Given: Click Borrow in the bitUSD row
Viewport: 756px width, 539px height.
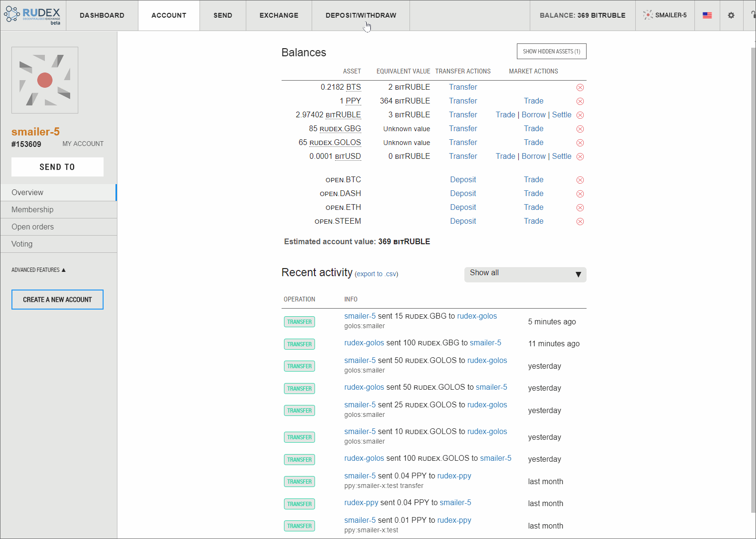Looking at the screenshot, I should [534, 156].
